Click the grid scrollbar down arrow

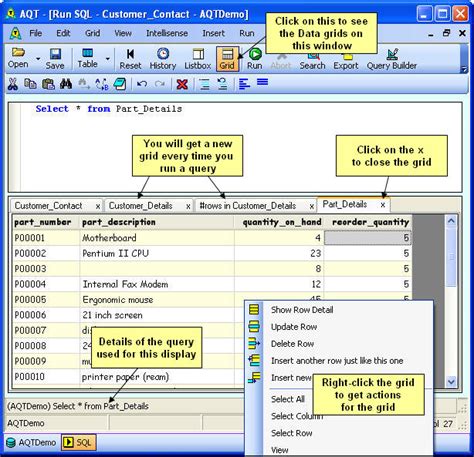451,381
